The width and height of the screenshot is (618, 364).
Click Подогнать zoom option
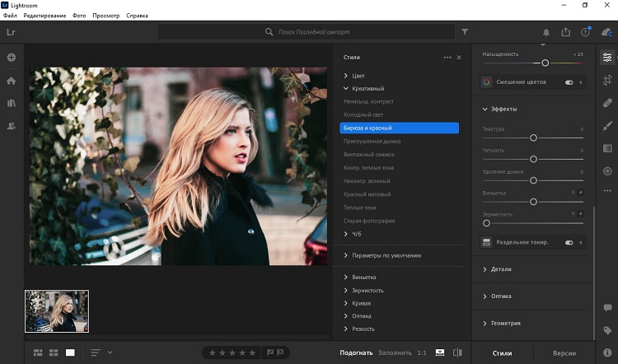pos(356,353)
